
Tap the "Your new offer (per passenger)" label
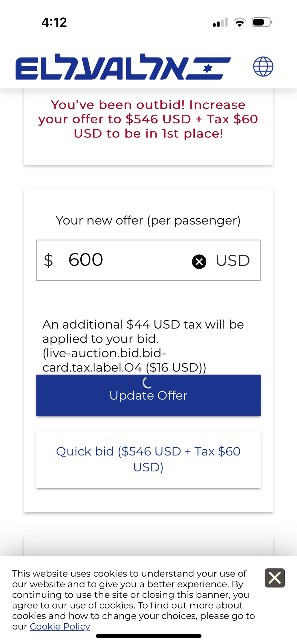(148, 220)
